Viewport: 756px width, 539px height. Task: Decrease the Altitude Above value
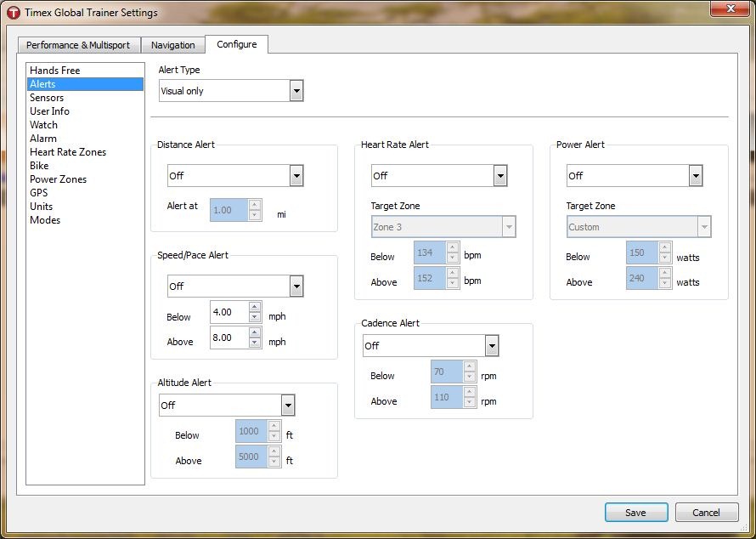(274, 462)
